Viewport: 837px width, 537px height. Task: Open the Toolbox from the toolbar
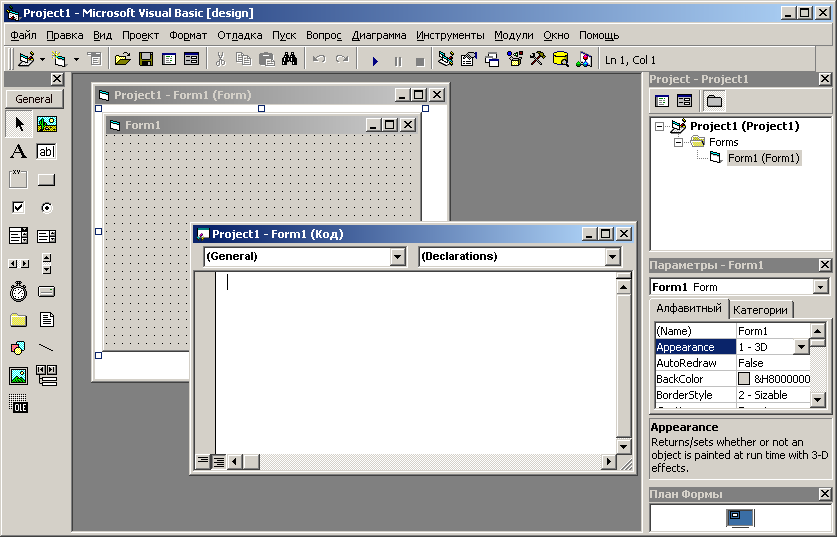(538, 59)
